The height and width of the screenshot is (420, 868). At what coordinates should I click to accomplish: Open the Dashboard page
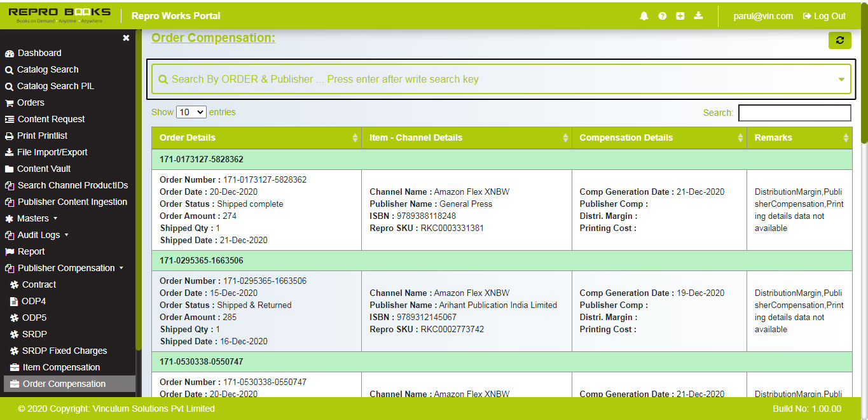point(39,53)
